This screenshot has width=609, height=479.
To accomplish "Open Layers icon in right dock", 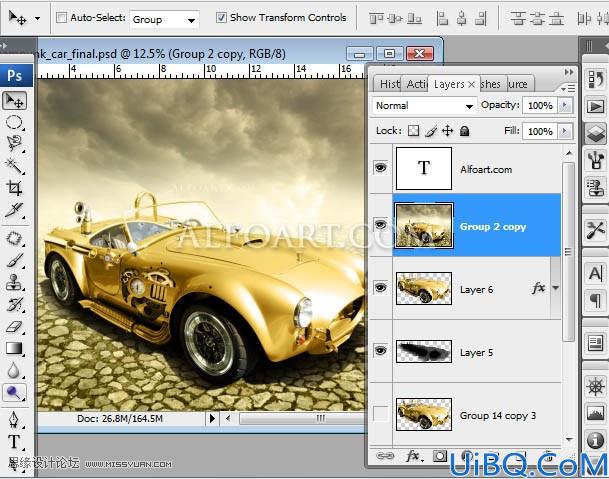I will point(595,133).
